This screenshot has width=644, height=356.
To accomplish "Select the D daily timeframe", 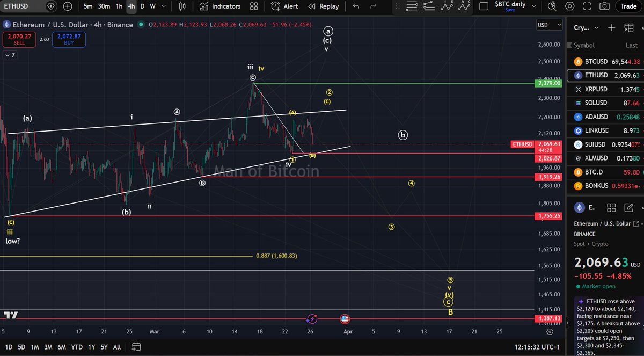I will pyautogui.click(x=142, y=6).
